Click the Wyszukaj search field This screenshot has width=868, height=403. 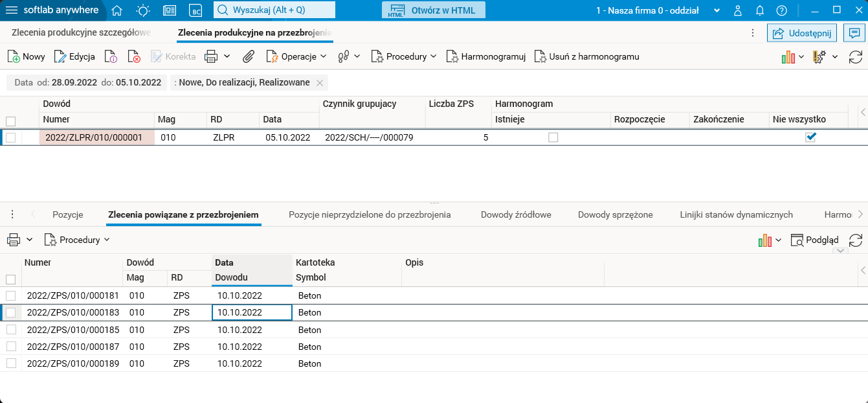click(x=274, y=10)
